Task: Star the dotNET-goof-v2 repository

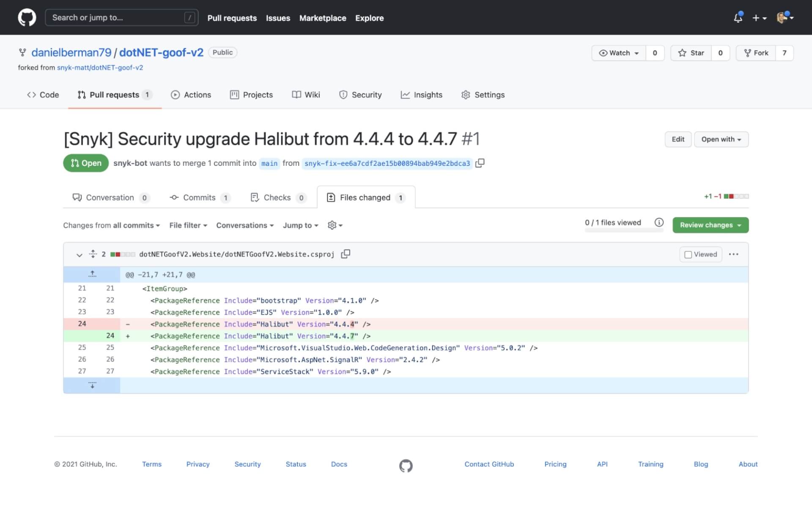Action: pyautogui.click(x=691, y=53)
